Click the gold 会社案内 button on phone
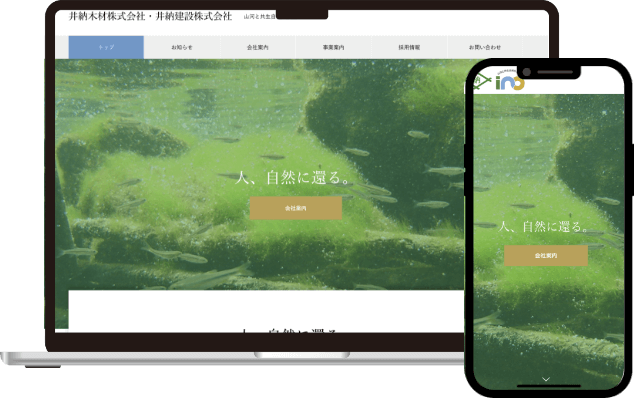This screenshot has height=398, width=634. pyautogui.click(x=546, y=256)
